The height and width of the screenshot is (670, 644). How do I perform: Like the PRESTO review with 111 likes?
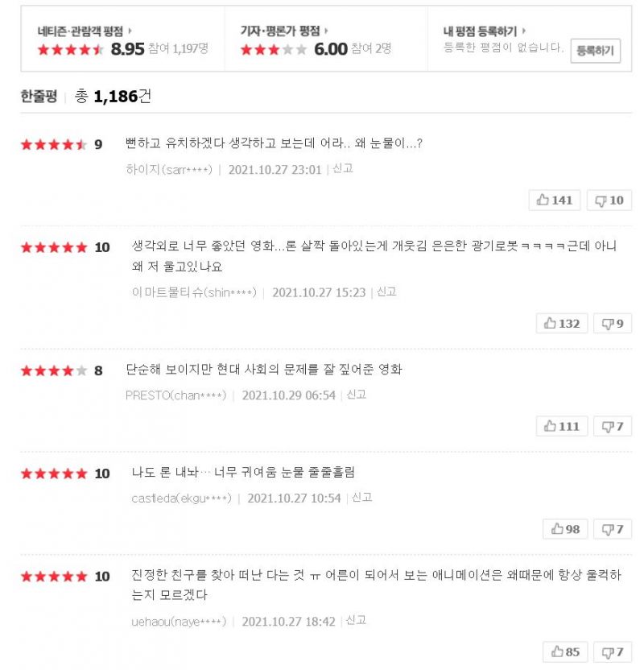(x=561, y=426)
